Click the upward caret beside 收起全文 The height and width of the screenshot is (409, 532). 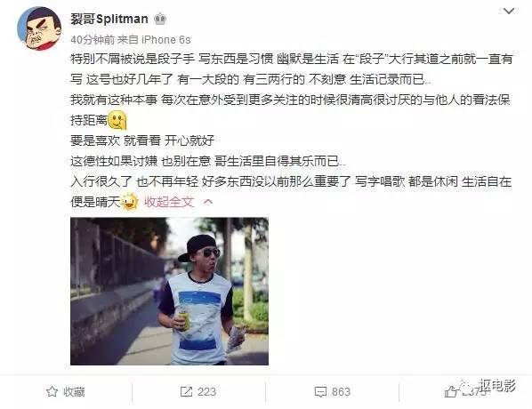(207, 202)
